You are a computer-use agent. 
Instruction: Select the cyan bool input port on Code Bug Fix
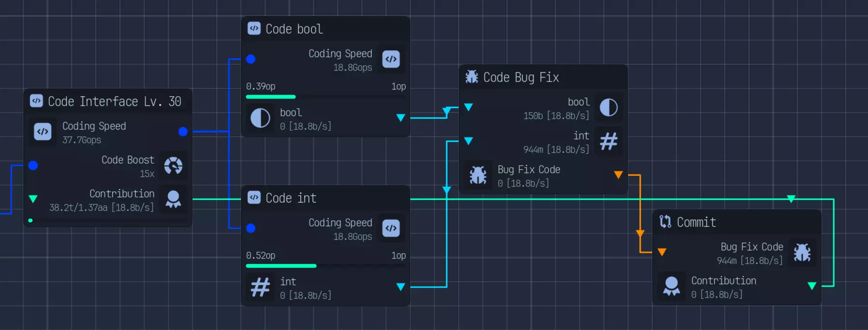tap(468, 107)
